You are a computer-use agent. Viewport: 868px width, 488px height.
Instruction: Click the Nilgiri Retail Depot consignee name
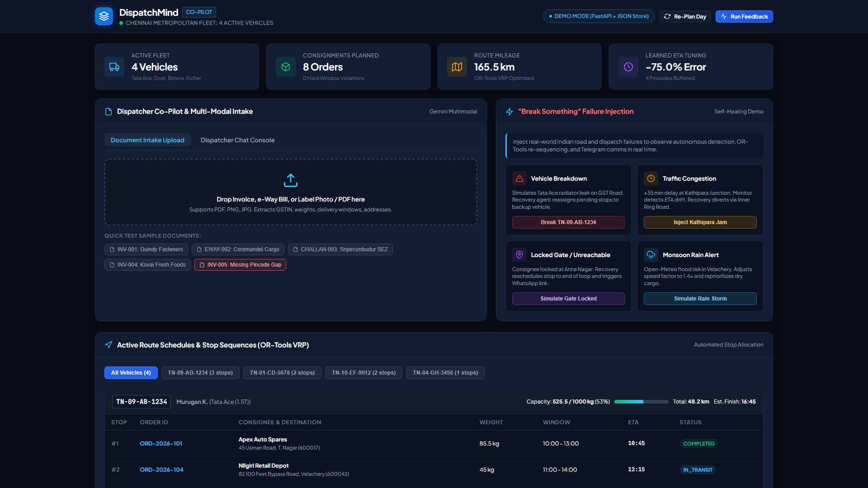click(x=264, y=465)
